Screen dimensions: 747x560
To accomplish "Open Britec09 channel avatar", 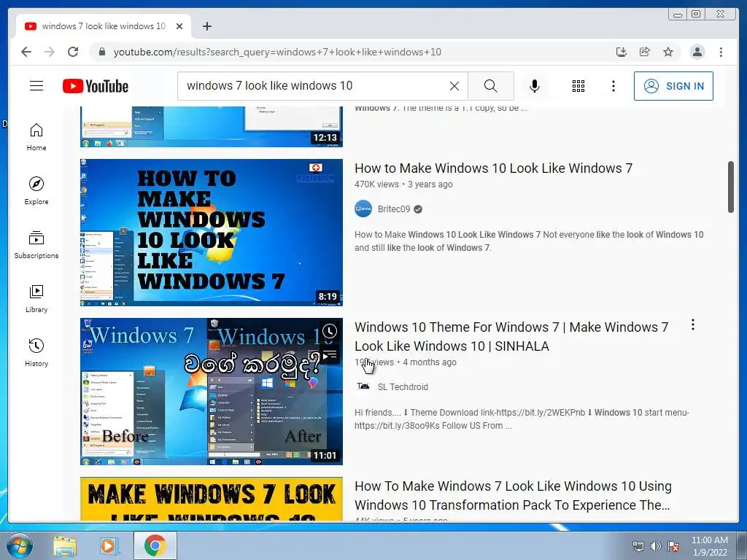I will tap(363, 209).
